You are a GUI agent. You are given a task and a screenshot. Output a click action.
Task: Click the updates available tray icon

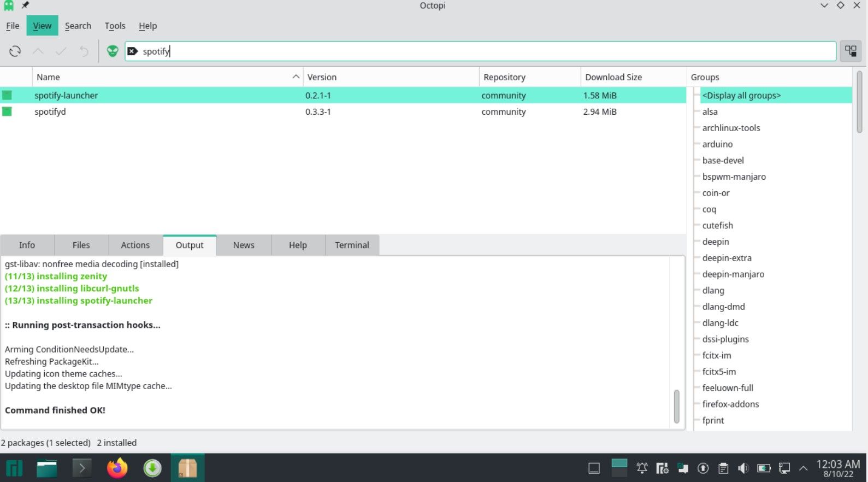click(x=703, y=468)
